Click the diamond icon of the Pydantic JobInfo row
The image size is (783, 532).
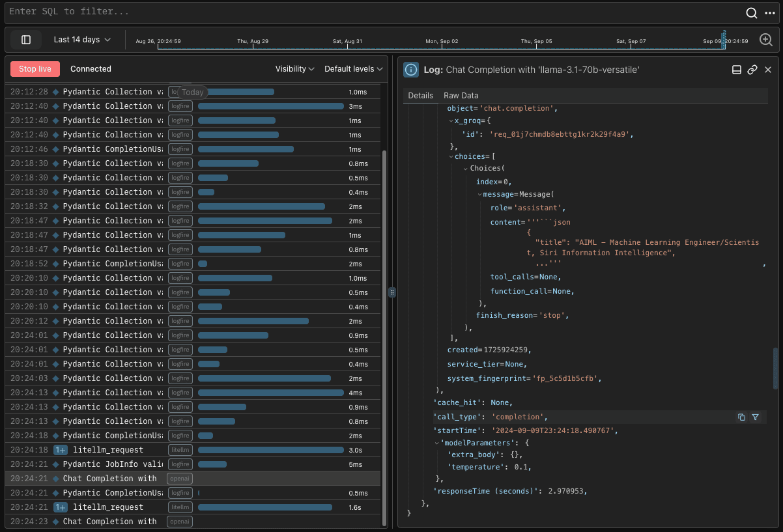[56, 464]
